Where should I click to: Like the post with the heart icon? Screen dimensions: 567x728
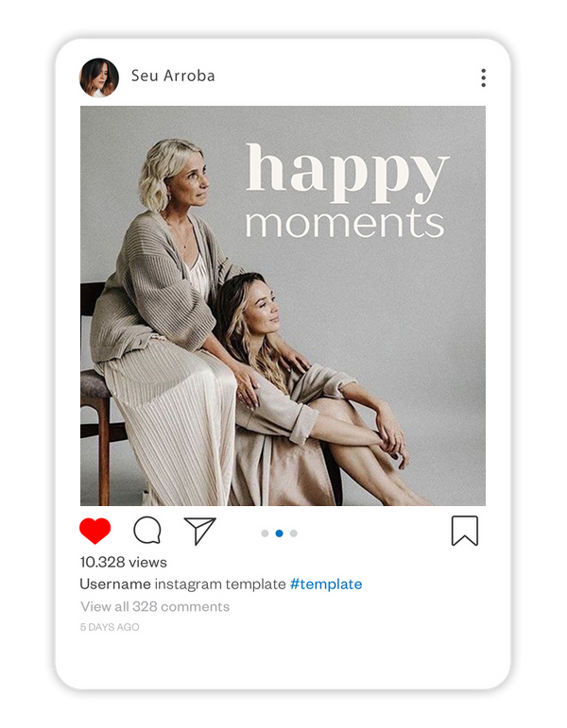click(x=94, y=532)
